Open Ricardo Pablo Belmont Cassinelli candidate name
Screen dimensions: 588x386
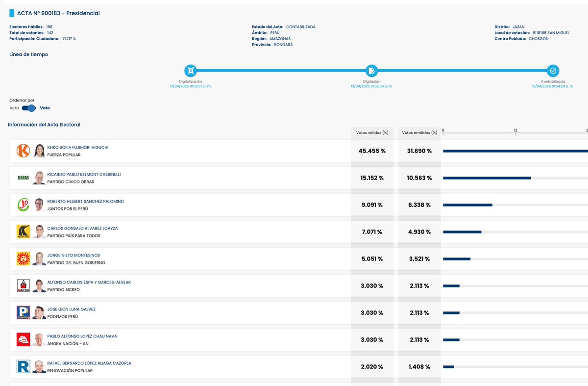tap(84, 174)
